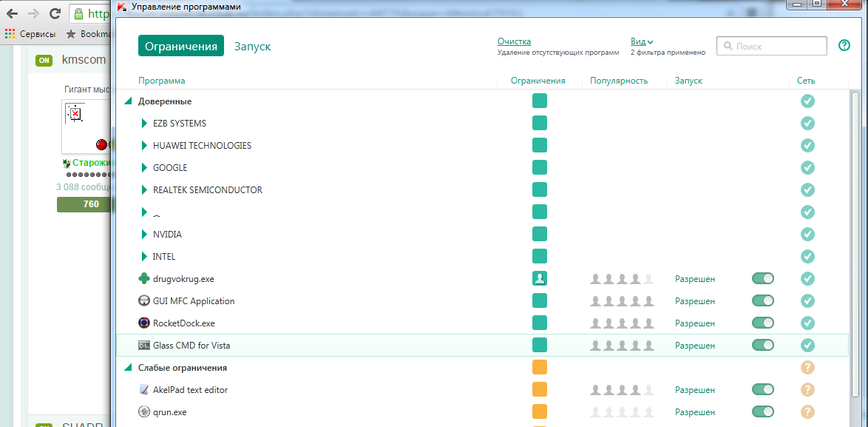This screenshot has width=868, height=427.
Task: Switch to the Запуск tab
Action: click(252, 46)
